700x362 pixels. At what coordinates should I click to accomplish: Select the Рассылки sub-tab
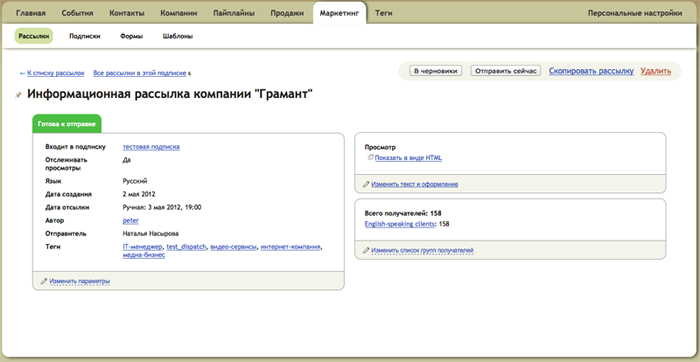[34, 36]
